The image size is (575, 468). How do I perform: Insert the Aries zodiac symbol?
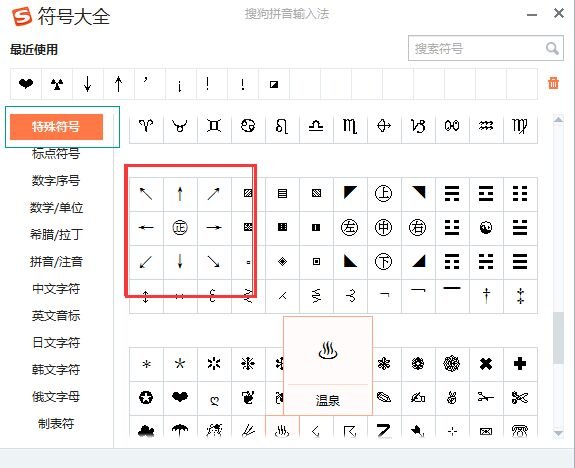click(146, 126)
